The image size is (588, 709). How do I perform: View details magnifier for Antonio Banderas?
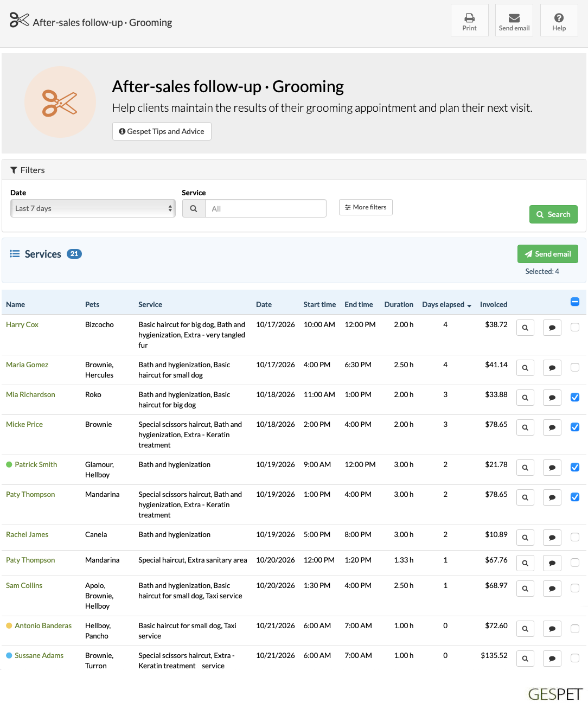(x=525, y=629)
